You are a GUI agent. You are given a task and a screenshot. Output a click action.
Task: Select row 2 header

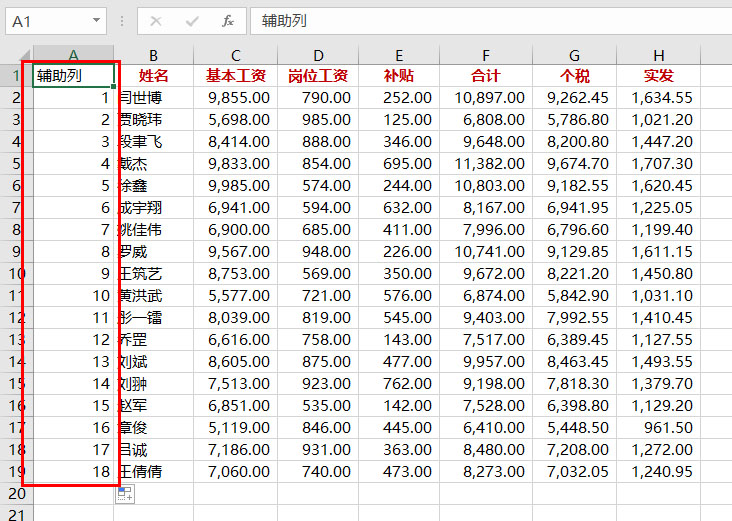(x=17, y=98)
